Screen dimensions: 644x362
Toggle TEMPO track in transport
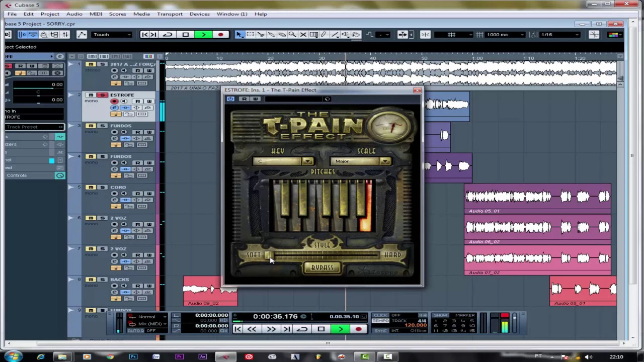(x=381, y=321)
